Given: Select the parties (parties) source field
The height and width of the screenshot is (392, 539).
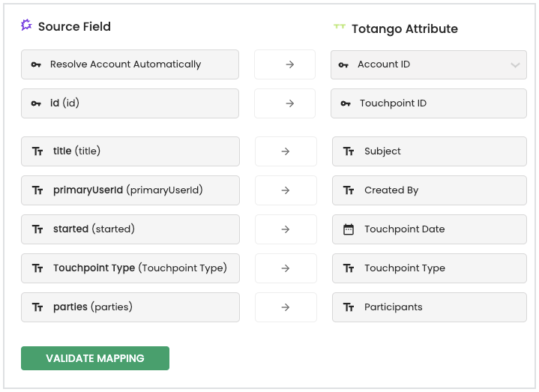Looking at the screenshot, I should (x=130, y=307).
